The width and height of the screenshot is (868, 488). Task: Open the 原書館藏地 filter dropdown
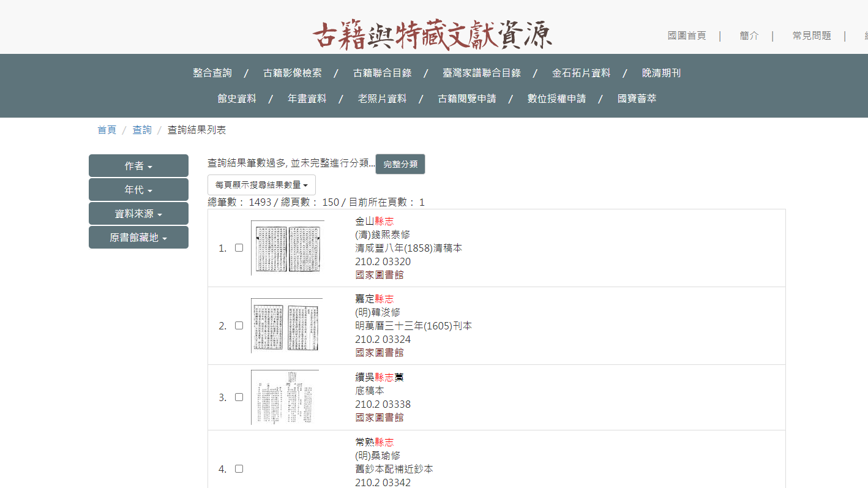click(x=138, y=238)
